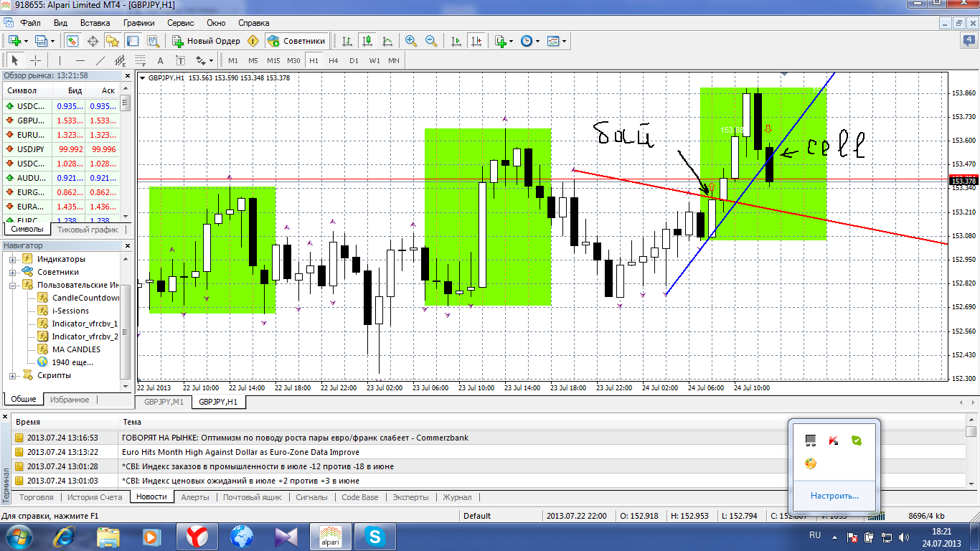Image resolution: width=980 pixels, height=551 pixels.
Task: Collapse the Пользовательские индикаторы node
Action: (x=13, y=285)
